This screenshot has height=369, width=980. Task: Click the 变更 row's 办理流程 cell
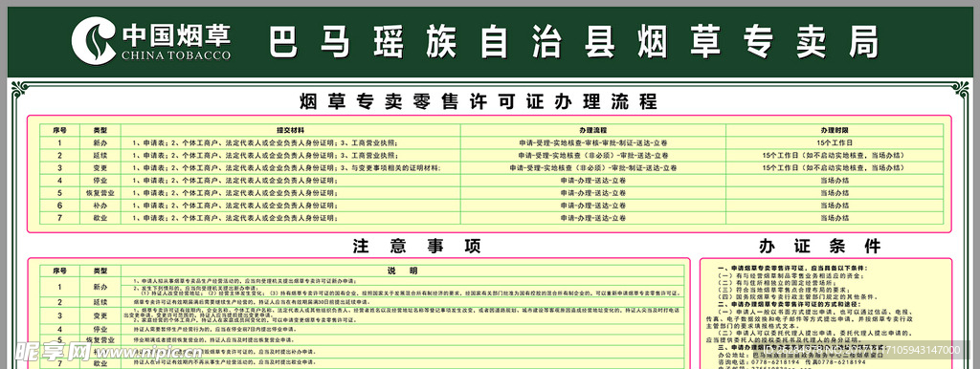point(593,168)
